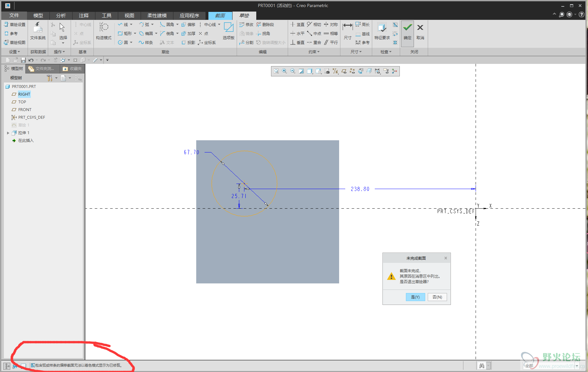
Task: Select the 矩形 rectangle sketch tool
Action: pyautogui.click(x=125, y=33)
